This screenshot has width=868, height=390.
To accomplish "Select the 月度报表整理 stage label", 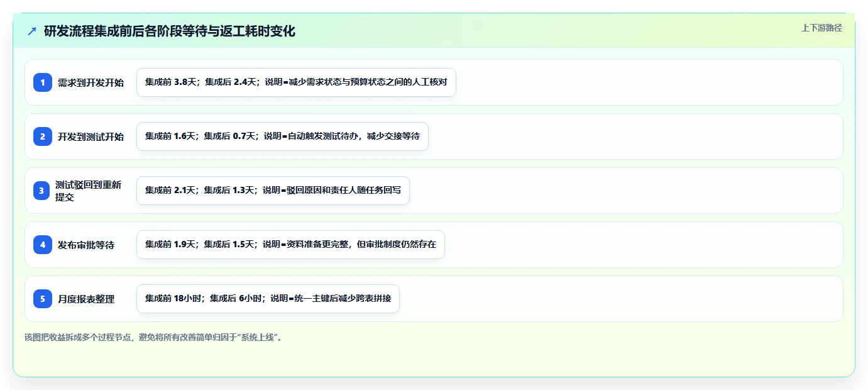I will pos(86,299).
